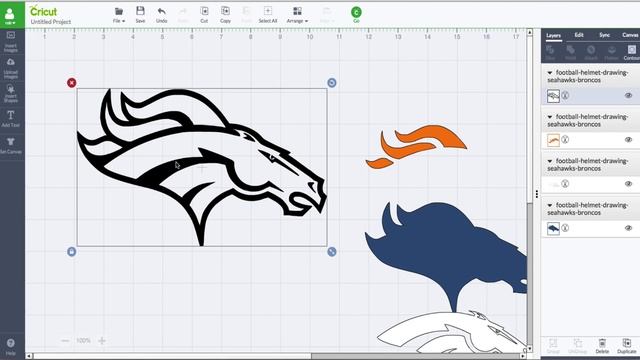Screen dimensions: 640x360
Task: Hide the white horse layer
Action: pos(628,184)
